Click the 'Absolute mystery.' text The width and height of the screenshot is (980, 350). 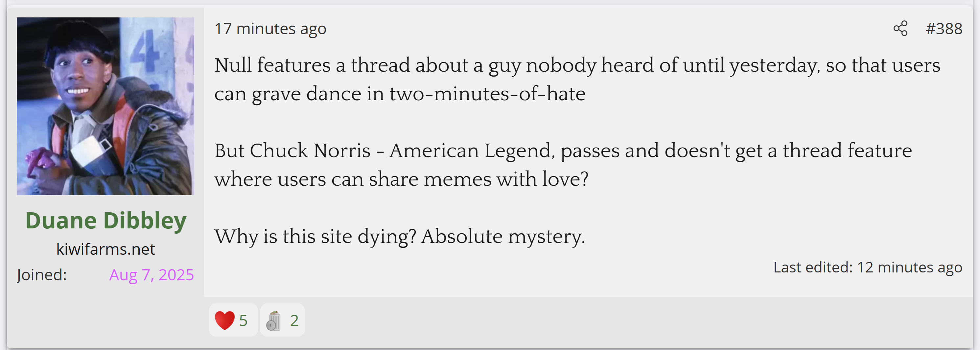503,236
